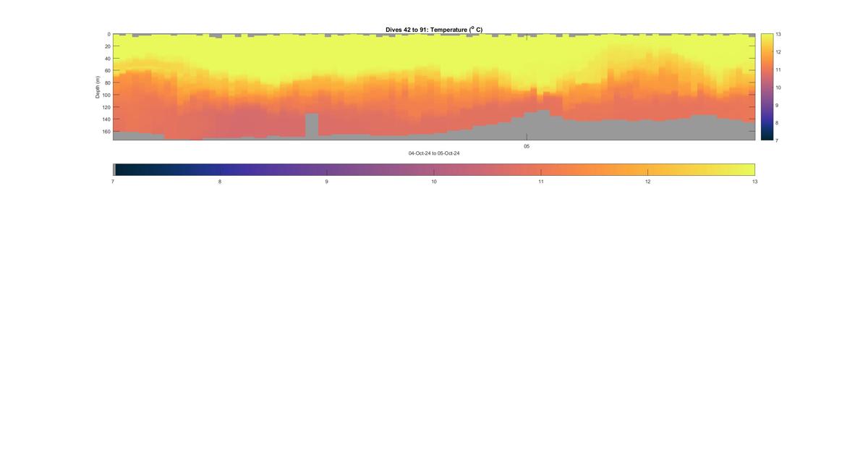Click the horizontal temperature colorbar below the plot
The height and width of the screenshot is (450, 868).
point(434,169)
